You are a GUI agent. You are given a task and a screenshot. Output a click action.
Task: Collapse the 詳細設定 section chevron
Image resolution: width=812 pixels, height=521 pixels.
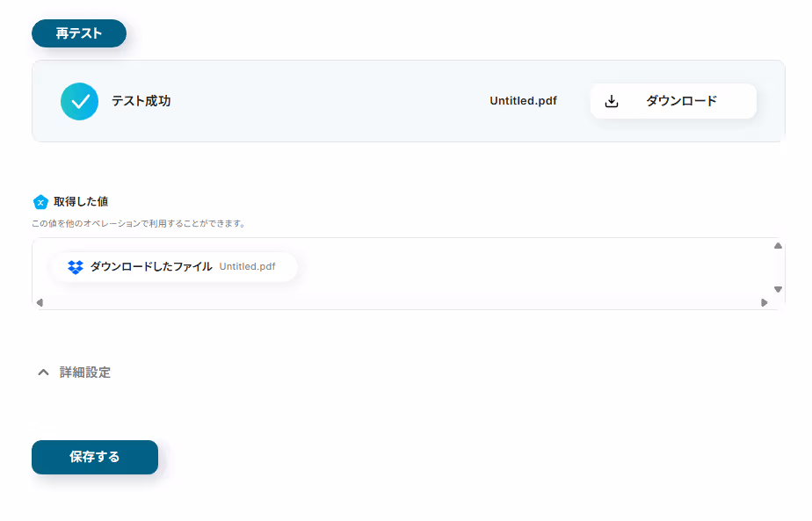tap(44, 373)
